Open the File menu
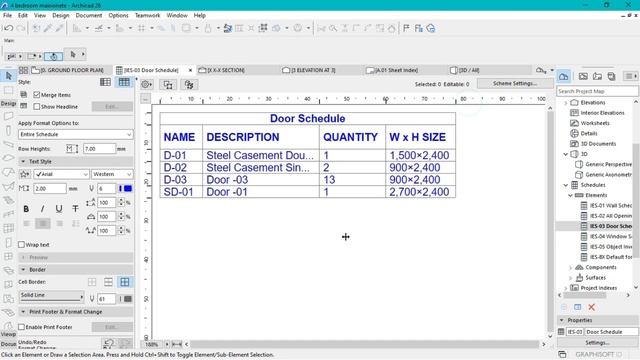Screen dimensions: 640x360 tap(7, 15)
